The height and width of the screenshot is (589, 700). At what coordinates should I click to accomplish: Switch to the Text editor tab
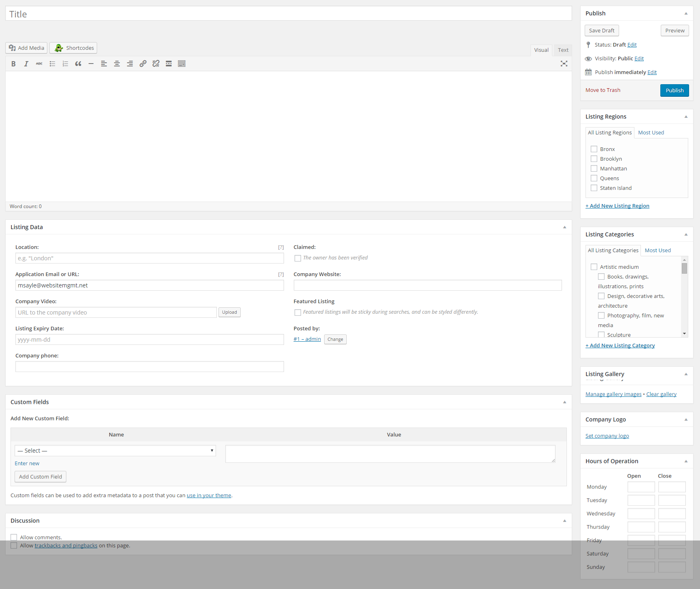563,50
